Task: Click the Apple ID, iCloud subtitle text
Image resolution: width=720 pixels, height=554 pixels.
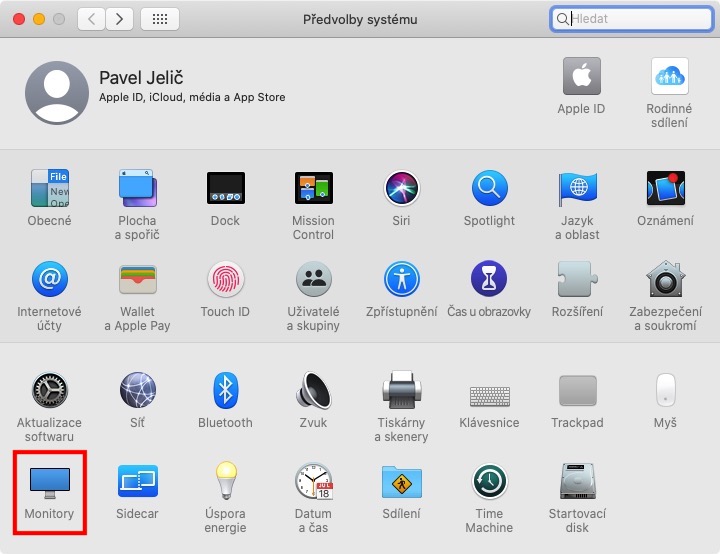Action: 192,97
